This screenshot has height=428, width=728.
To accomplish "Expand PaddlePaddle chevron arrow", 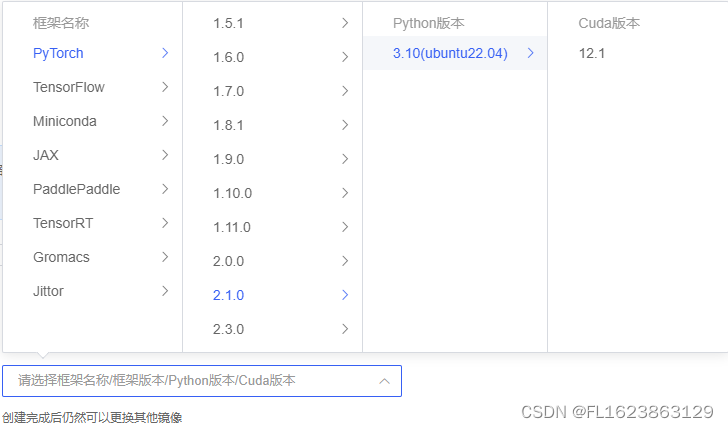I will tap(165, 189).
